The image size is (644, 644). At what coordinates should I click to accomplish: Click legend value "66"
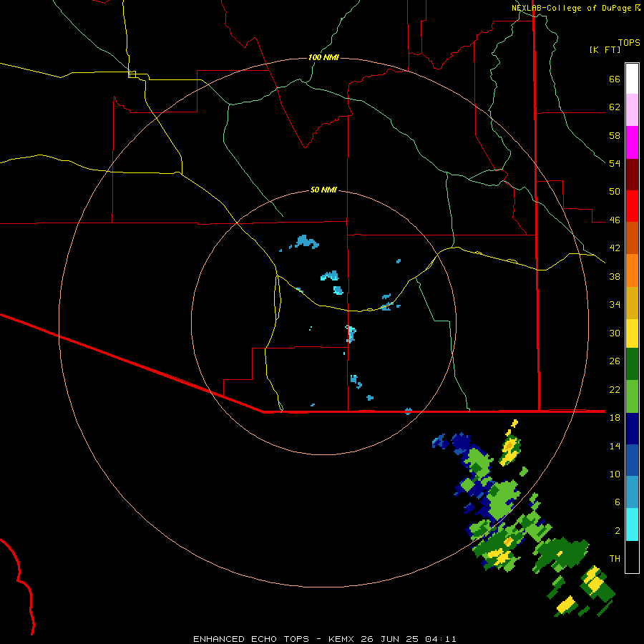pyautogui.click(x=615, y=79)
